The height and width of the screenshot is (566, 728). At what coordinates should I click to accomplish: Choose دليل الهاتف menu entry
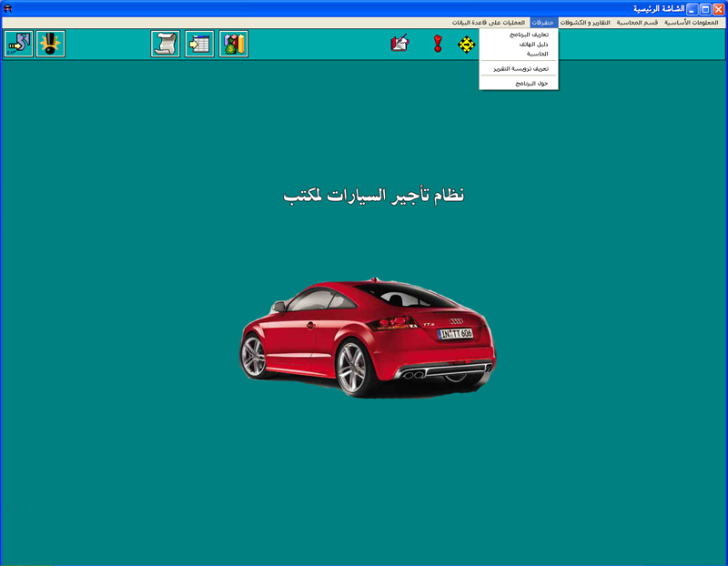(533, 44)
